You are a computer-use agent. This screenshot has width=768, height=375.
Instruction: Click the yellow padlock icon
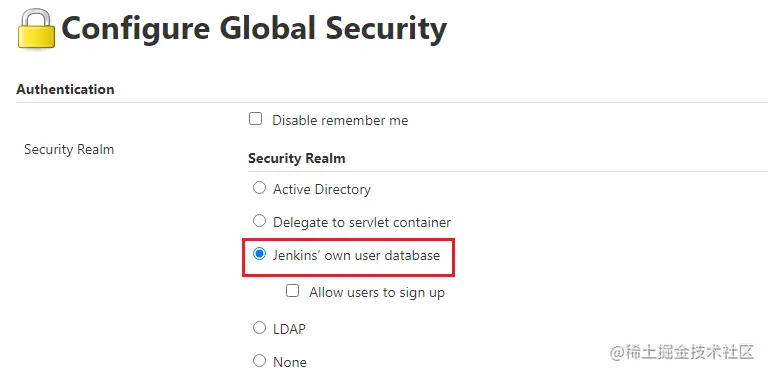point(36,29)
